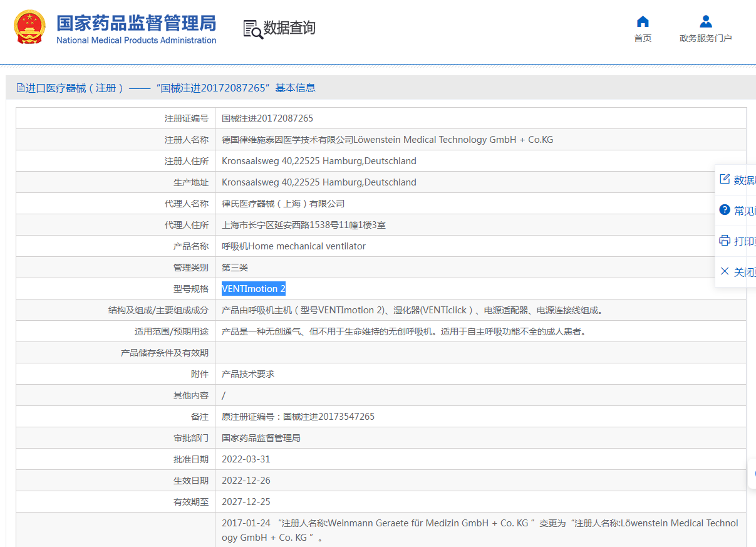The image size is (756, 547).
Task: Click agent address 上海市长宁区延安西路1538号
Action: click(304, 225)
